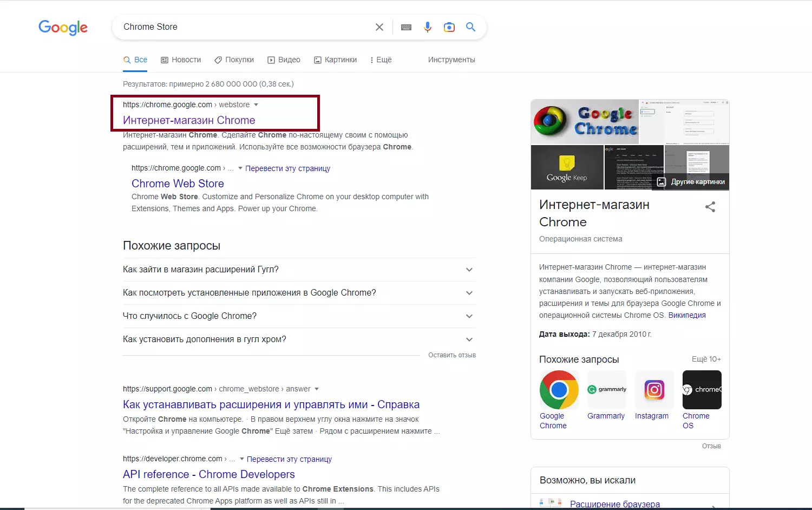Select the 'Все' tab
Viewport: 812px width, 510px height.
[135, 60]
